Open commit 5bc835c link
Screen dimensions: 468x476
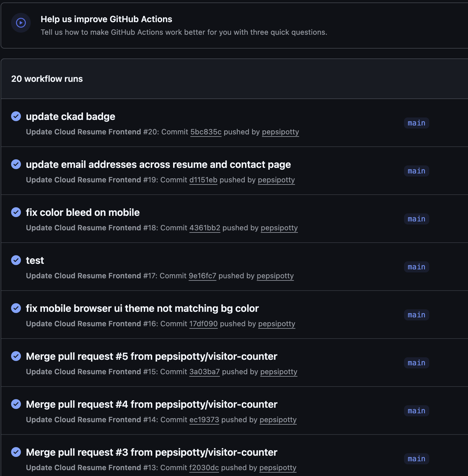[206, 132]
